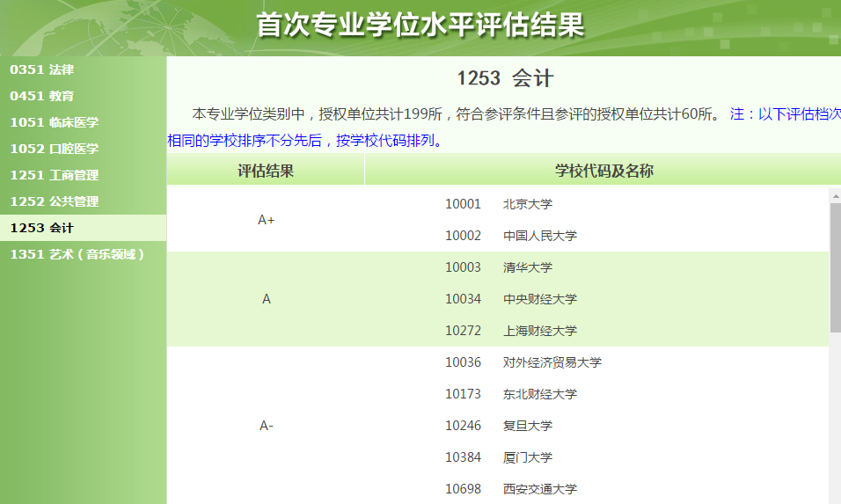Click the A grade cell
Screen dimensions: 841x504
266,299
